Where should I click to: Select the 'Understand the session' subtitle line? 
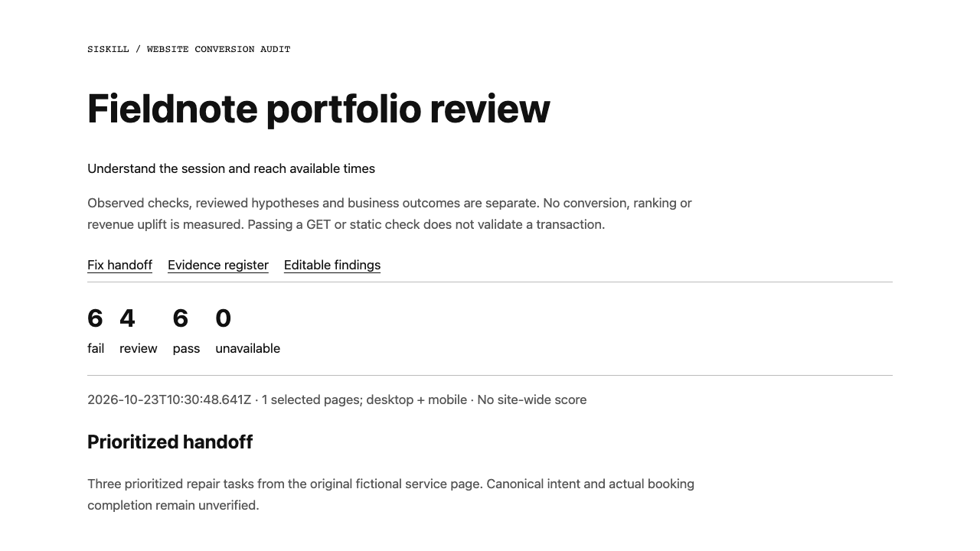click(x=231, y=168)
